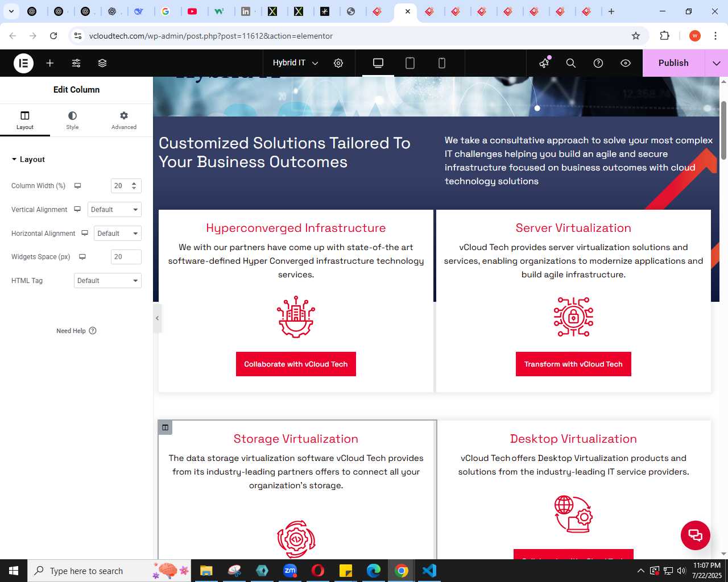The image size is (728, 582).
Task: Open the browser tab search dropdown
Action: click(x=11, y=11)
